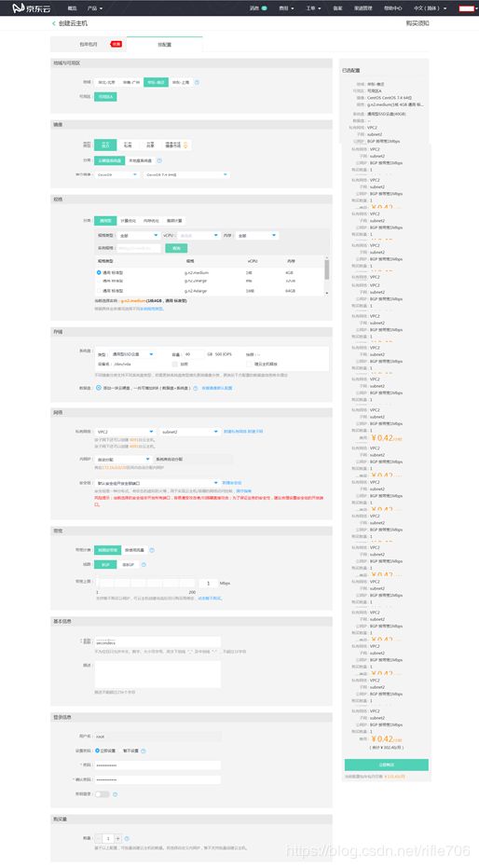Open the memory filter dropdown
This screenshot has width=479, height=868.
tap(256, 235)
